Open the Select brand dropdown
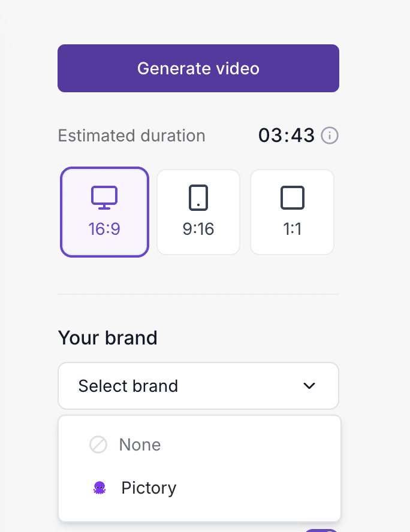Screen dimensions: 410x532 (x=198, y=386)
